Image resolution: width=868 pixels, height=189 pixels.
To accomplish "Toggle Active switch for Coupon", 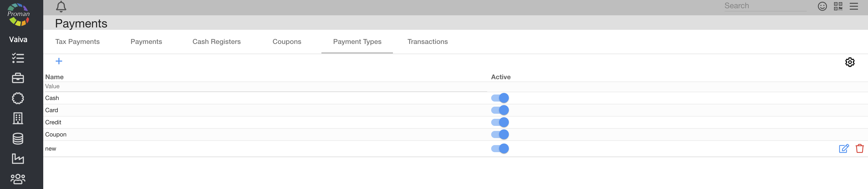I will [x=500, y=134].
